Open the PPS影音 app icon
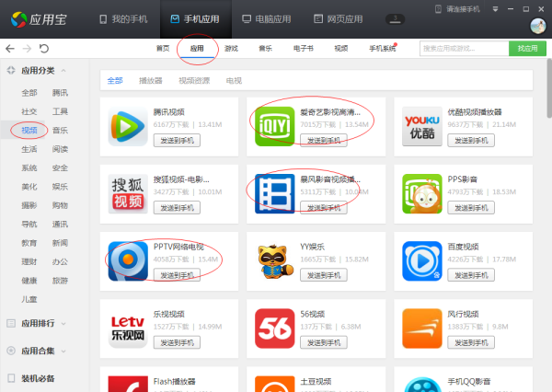Viewport: 552px width, 392px height. (422, 194)
